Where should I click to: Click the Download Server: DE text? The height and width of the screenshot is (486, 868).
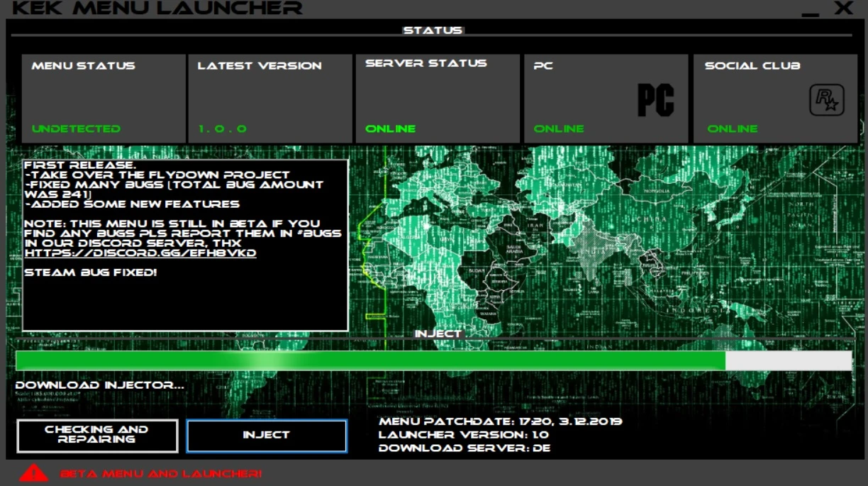click(464, 448)
